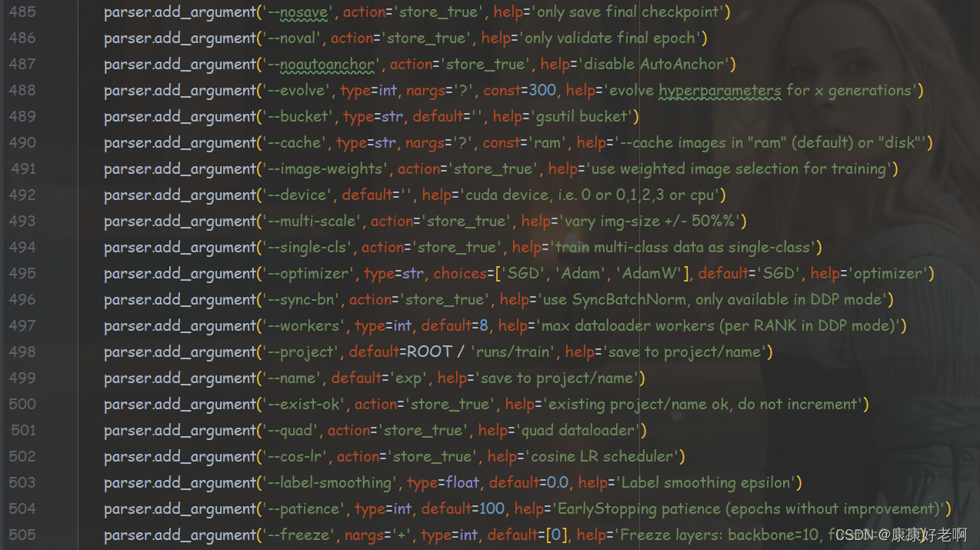Click line number 503 in the gutter
Image resolution: width=980 pixels, height=550 pixels.
click(x=22, y=482)
